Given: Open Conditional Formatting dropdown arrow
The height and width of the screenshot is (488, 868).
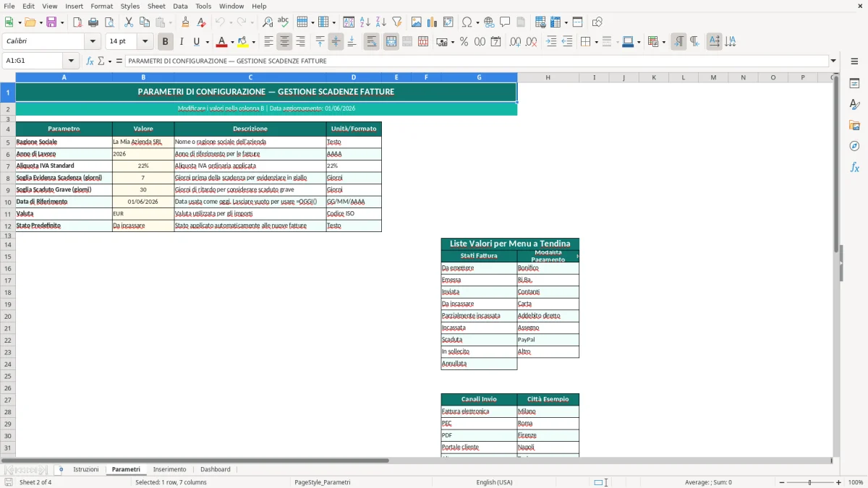Looking at the screenshot, I should [x=663, y=42].
